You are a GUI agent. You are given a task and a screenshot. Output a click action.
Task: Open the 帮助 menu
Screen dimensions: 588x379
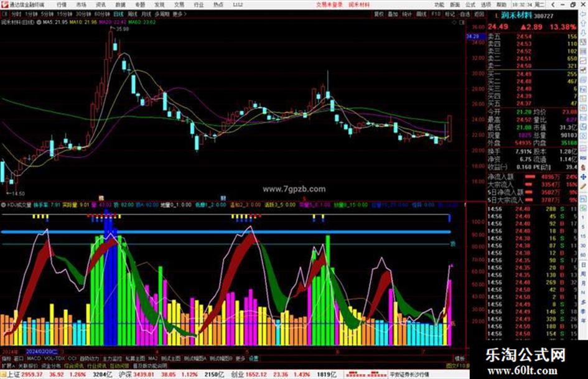[502, 4]
